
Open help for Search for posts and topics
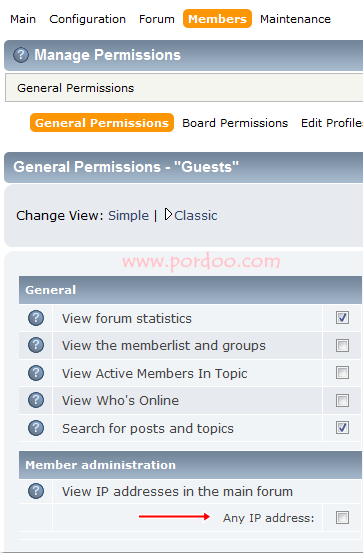pos(36,428)
